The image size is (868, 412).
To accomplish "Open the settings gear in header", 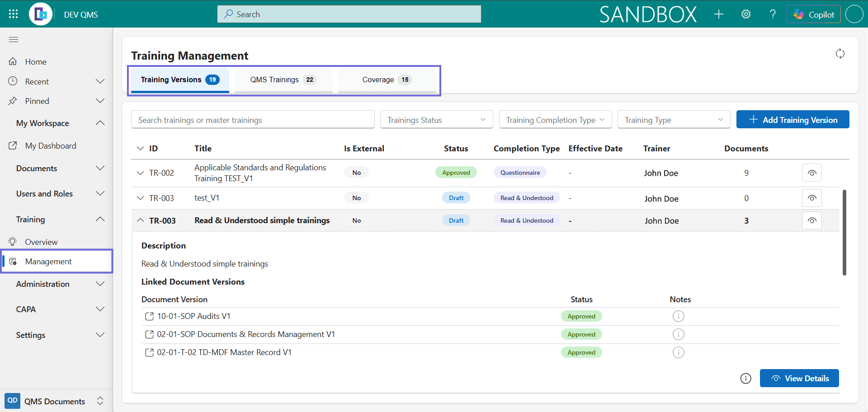I will [x=746, y=14].
